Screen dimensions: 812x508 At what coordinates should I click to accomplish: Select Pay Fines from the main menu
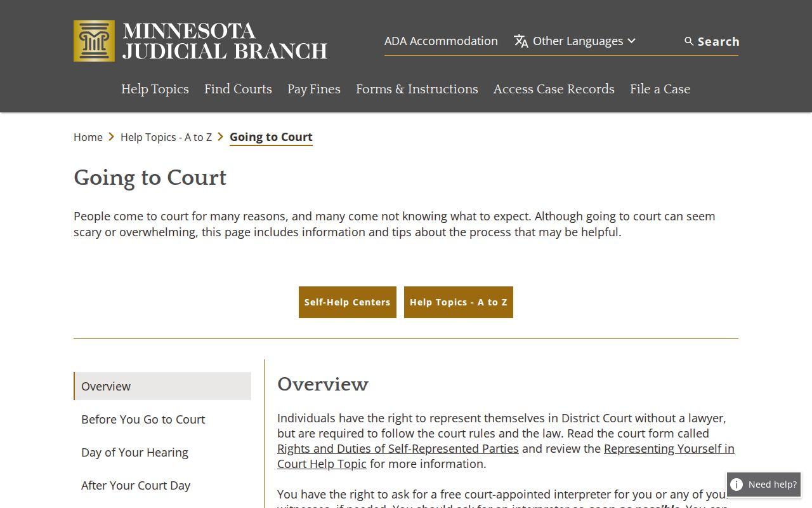[314, 89]
